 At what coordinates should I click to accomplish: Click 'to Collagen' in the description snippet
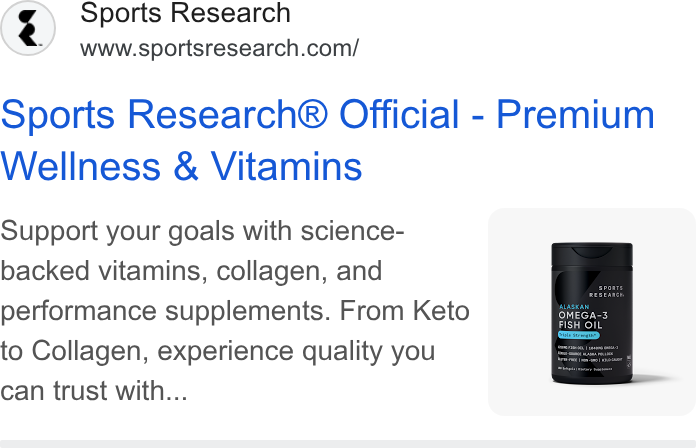point(74,352)
